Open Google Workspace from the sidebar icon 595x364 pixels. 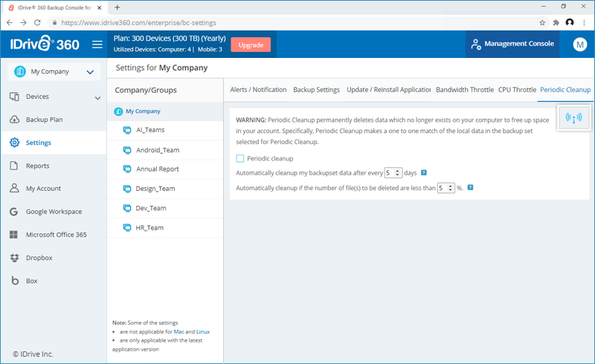point(14,212)
